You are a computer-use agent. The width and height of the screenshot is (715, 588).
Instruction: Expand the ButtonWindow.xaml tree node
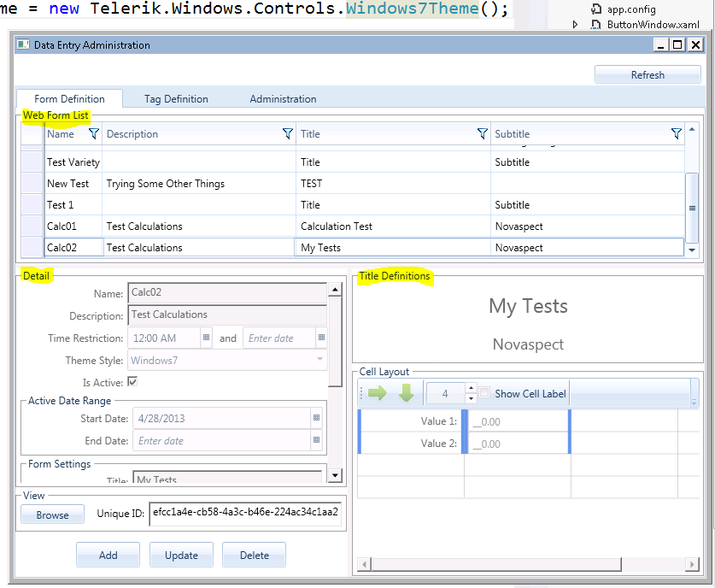pos(575,25)
